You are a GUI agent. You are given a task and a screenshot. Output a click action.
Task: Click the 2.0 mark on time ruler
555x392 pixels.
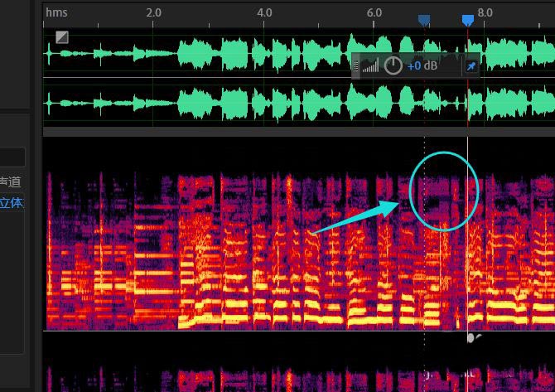pos(153,12)
